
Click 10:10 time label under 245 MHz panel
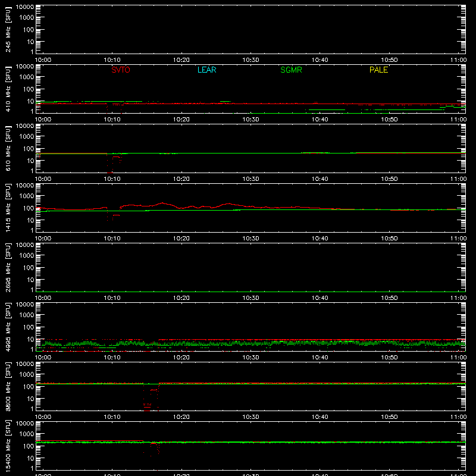[112, 60]
